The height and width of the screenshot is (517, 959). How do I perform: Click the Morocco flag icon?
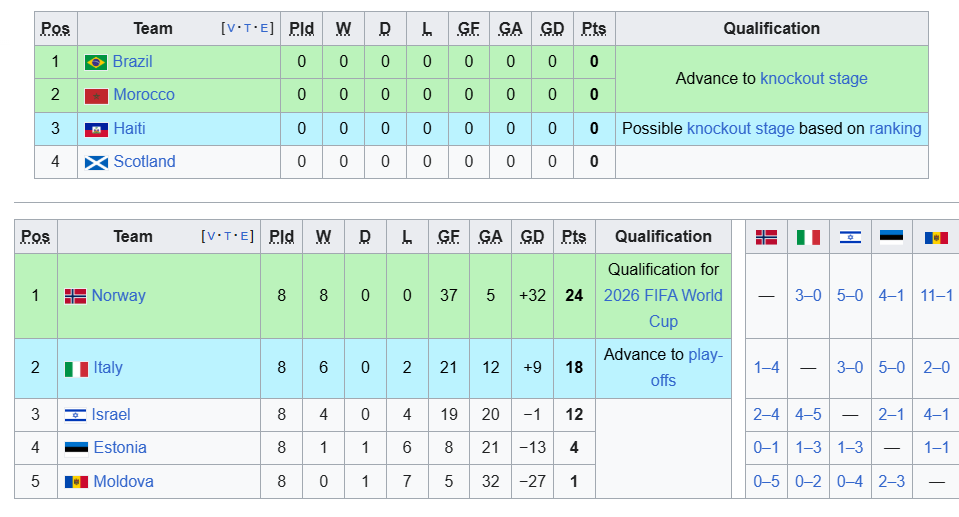96,95
